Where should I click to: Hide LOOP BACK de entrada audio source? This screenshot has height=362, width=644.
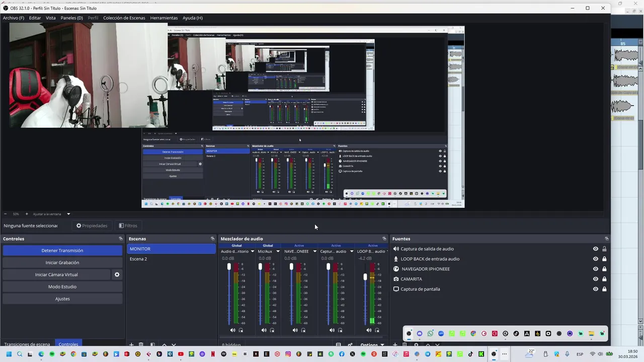point(596,259)
